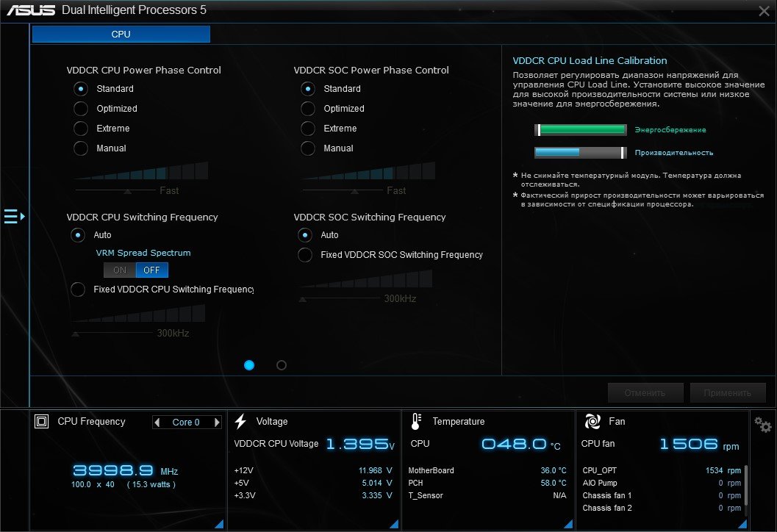Choose Fixed VDDCR SOC Switching Frequency option
This screenshot has height=532, width=777.
(305, 254)
